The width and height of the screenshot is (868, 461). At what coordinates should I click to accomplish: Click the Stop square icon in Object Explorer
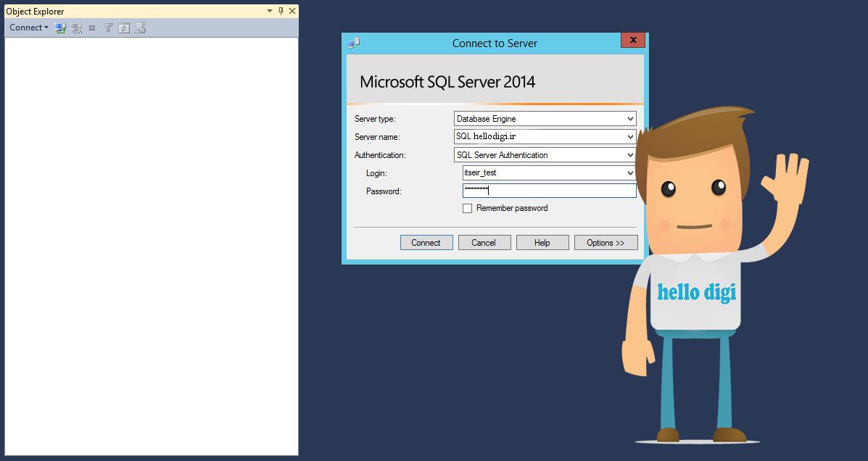pos(92,28)
